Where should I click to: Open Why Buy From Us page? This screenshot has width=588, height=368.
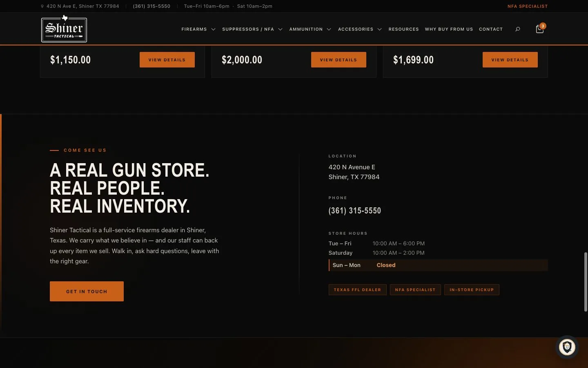[449, 29]
